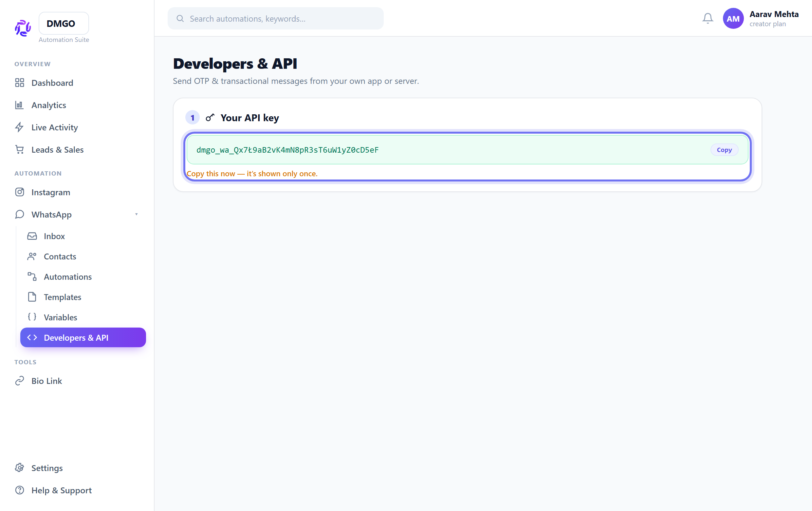Click the search magnifier icon
The height and width of the screenshot is (511, 812).
180,19
